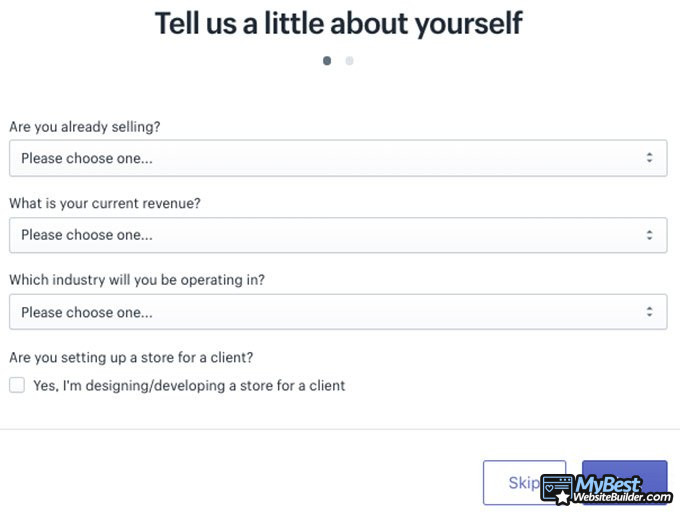Click the horizontal divider above Skip
The height and width of the screenshot is (512, 680).
340,429
